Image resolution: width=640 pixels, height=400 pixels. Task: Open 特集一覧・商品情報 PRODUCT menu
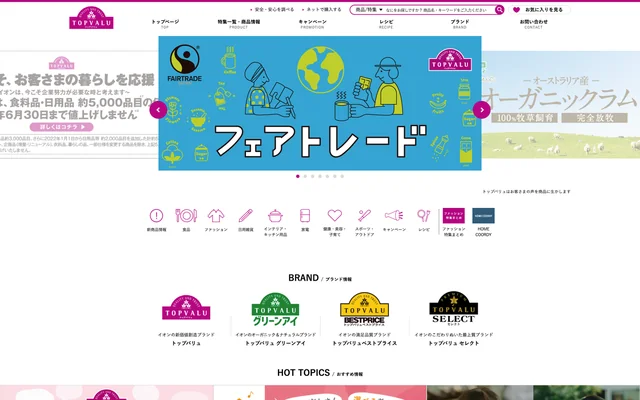(x=238, y=24)
